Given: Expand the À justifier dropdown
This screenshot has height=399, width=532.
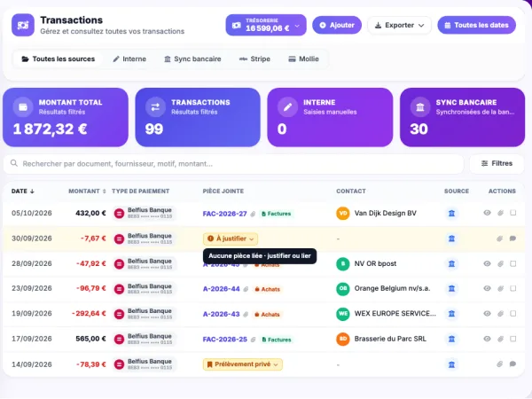Looking at the screenshot, I should pyautogui.click(x=231, y=239).
